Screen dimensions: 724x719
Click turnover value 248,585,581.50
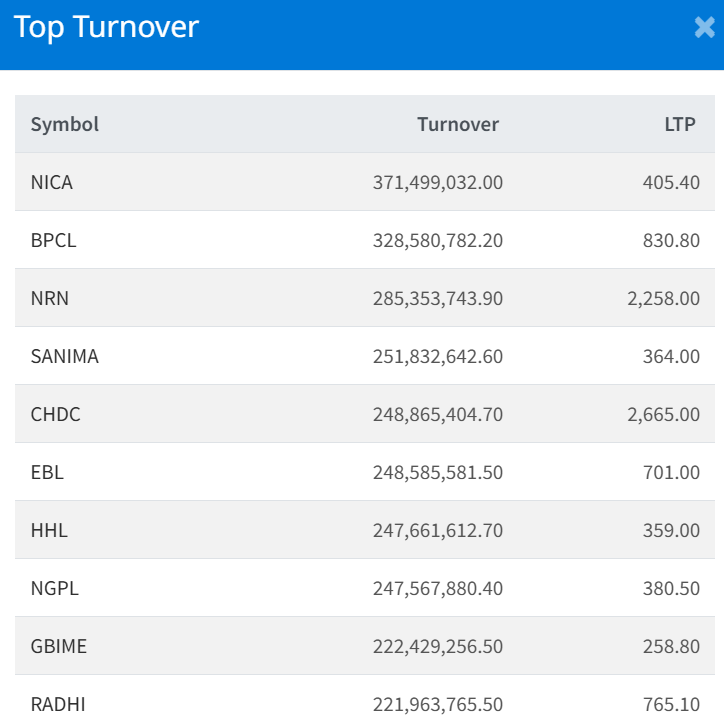coord(438,473)
